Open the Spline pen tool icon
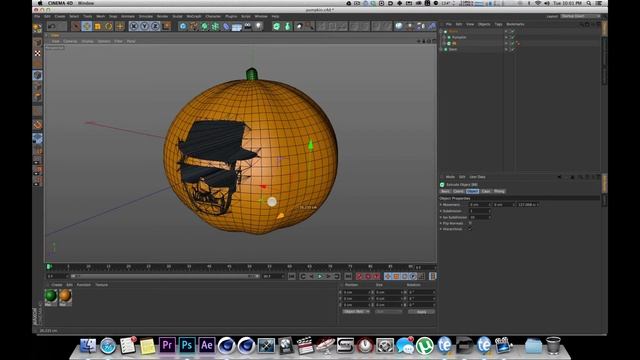Viewport: 640px width, 360px height. click(194, 26)
